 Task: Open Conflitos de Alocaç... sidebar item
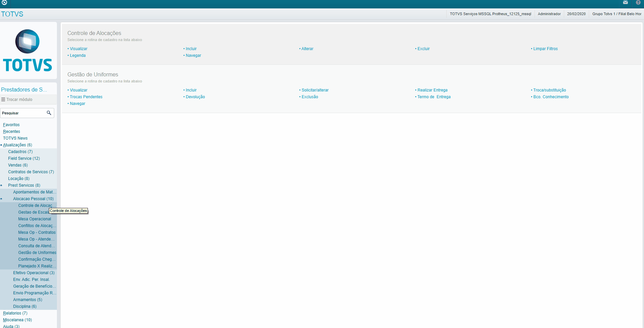(37, 226)
